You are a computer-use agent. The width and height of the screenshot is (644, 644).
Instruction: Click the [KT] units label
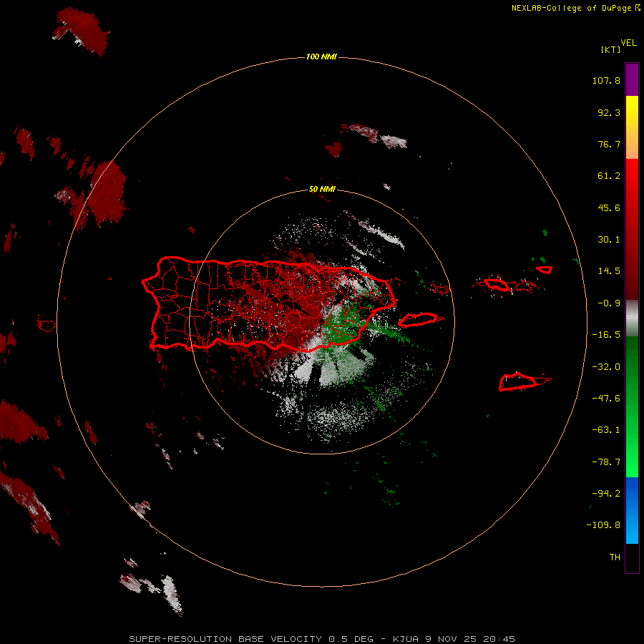[x=610, y=49]
